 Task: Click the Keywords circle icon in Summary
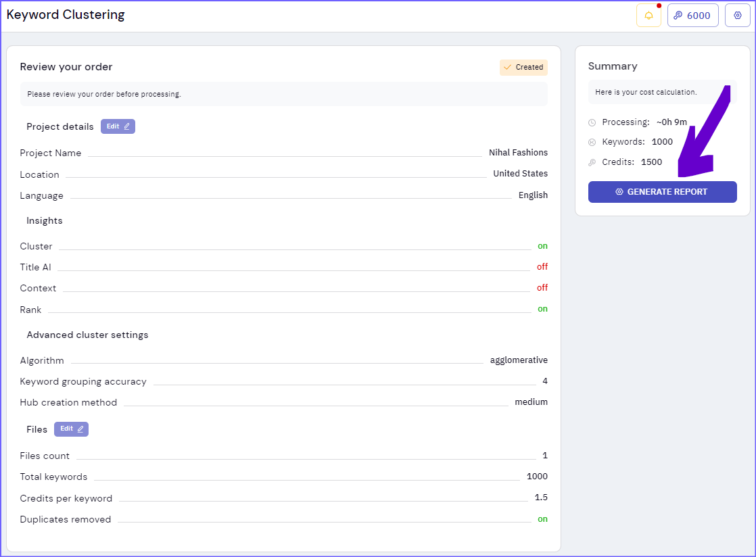click(592, 141)
